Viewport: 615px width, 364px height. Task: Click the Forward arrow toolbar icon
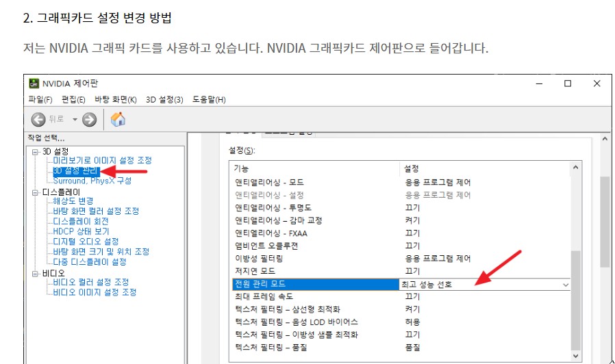point(90,120)
